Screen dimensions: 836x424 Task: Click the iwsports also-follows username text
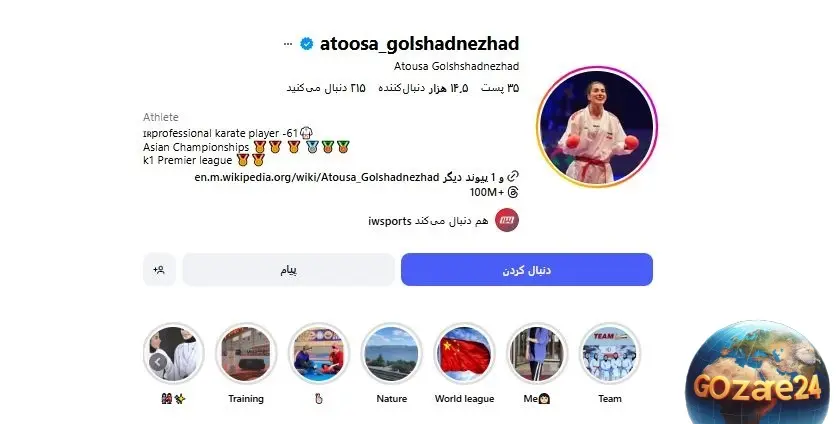390,221
